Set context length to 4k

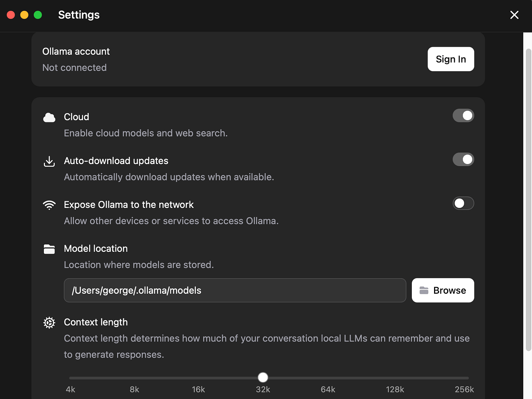70,378
